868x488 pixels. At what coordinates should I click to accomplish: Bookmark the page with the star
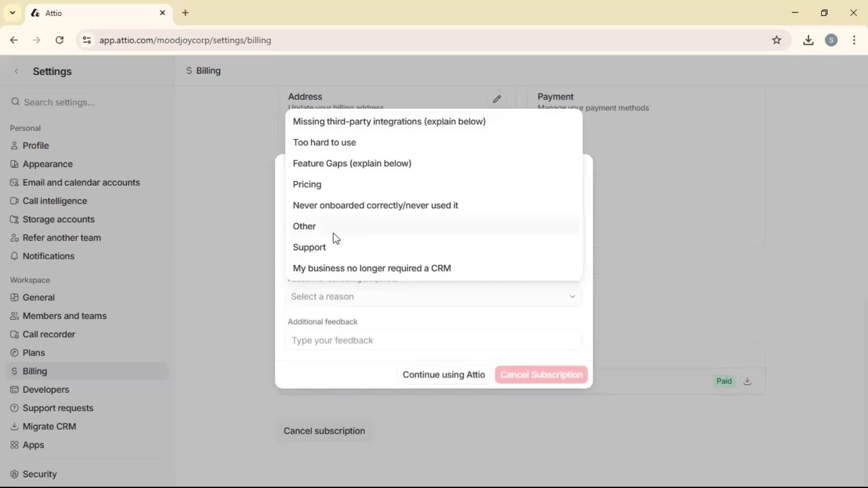tap(777, 40)
